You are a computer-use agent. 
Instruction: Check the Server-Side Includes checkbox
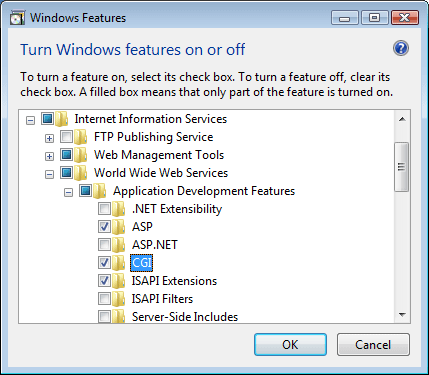[x=104, y=316]
